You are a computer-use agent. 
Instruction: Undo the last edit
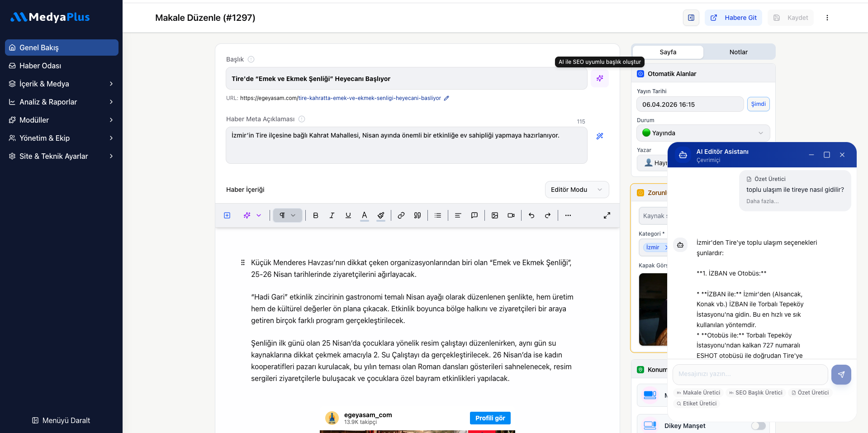[x=531, y=215]
